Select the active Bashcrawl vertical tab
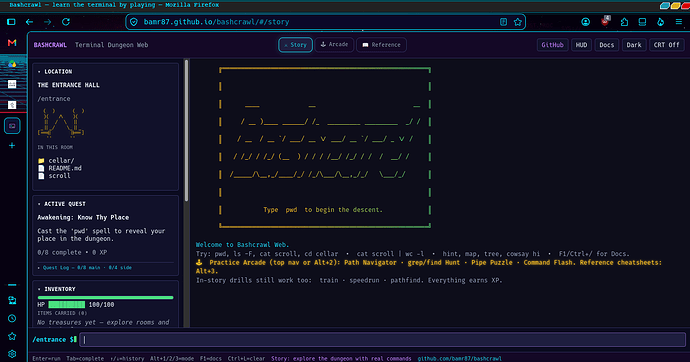Viewport: 690px width, 362px height. pyautogui.click(x=12, y=126)
